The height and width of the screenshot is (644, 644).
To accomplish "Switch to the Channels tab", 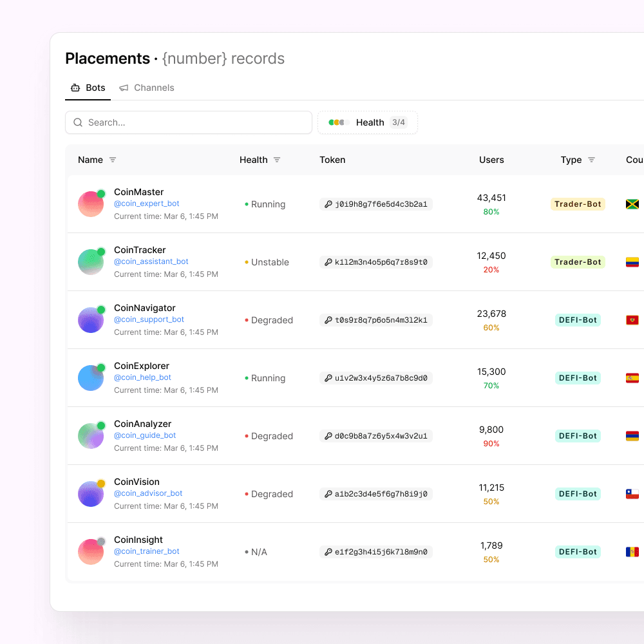I will [147, 88].
